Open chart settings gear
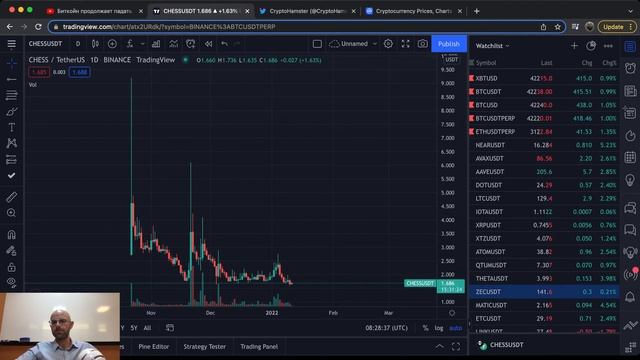This screenshot has width=640, height=360. coord(388,44)
